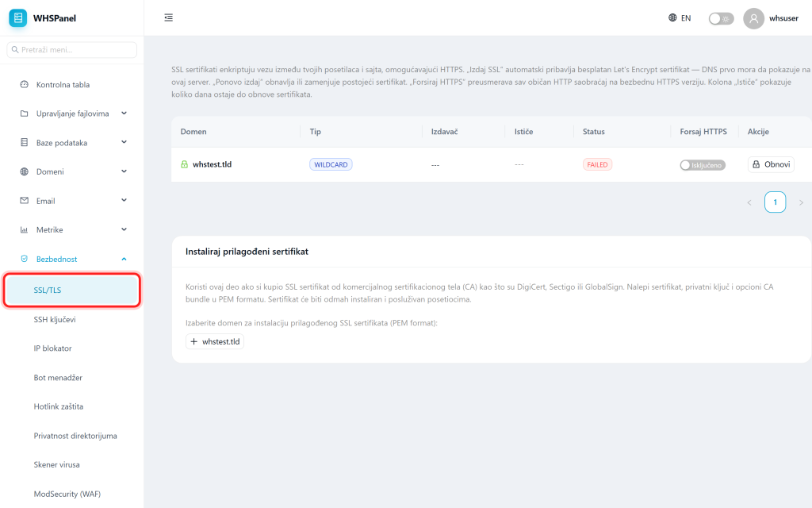Click the Bezbednost shield icon
The height and width of the screenshot is (508, 812).
[x=24, y=259]
